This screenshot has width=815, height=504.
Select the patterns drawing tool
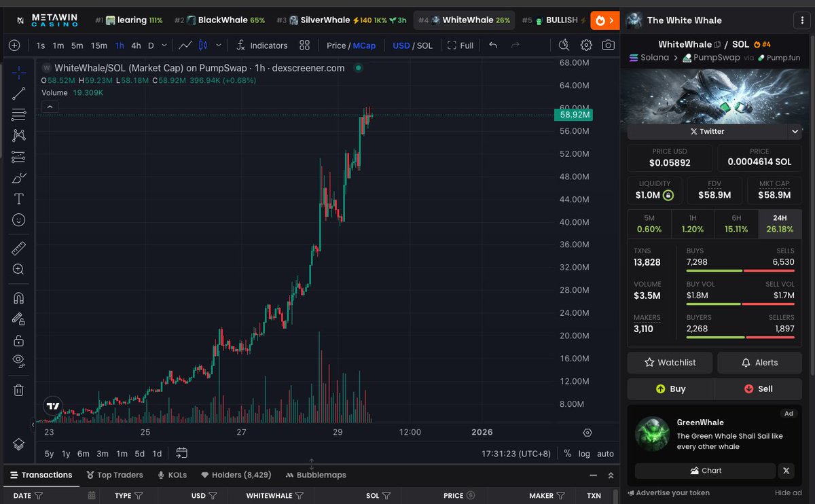(19, 136)
